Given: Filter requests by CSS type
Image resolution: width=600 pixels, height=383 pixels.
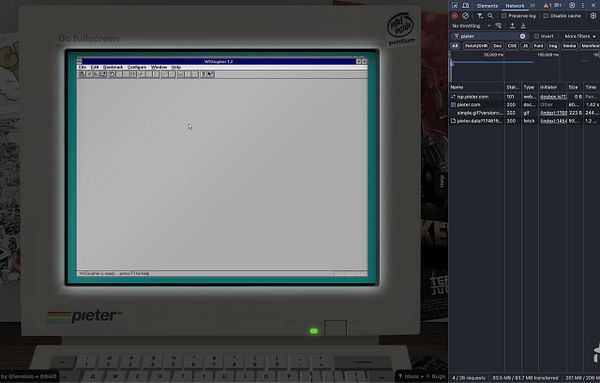Looking at the screenshot, I should coord(512,46).
